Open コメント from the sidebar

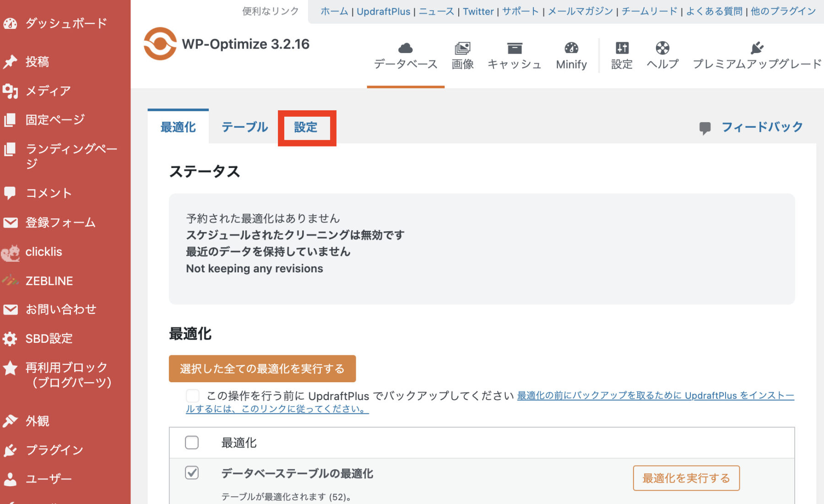(49, 193)
